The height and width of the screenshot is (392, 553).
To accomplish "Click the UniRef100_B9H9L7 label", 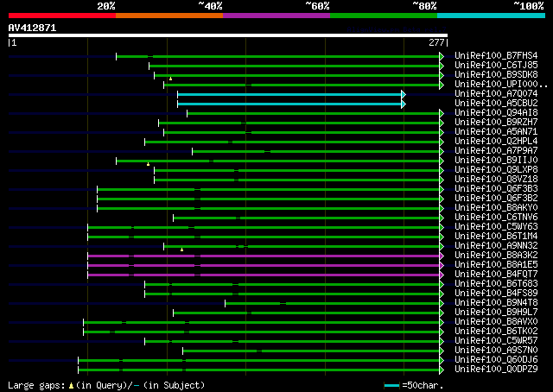I will click(496, 313).
